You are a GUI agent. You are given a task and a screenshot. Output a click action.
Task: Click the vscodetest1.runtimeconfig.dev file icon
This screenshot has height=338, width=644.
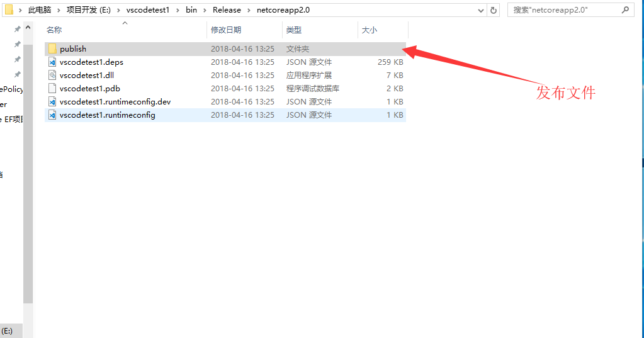click(x=52, y=102)
